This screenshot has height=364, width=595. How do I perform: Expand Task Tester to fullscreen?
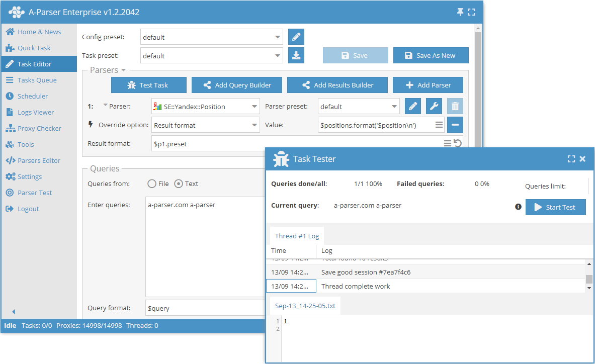[571, 159]
